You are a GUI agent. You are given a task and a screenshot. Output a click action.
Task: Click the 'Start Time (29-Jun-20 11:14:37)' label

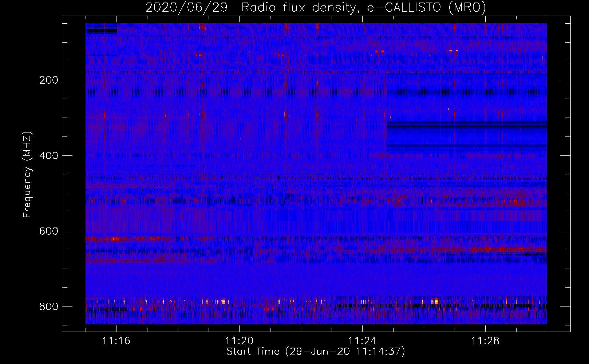(316, 352)
